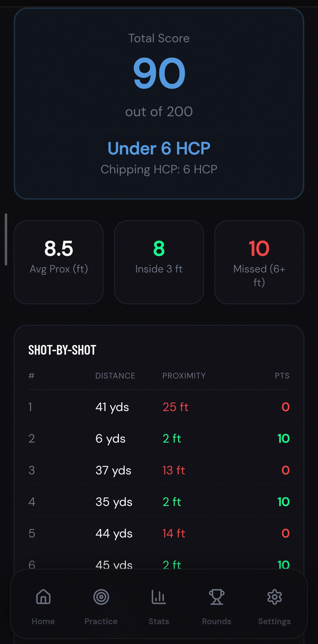The height and width of the screenshot is (644, 318).
Task: Select the SHOT-BY-SHOT section header
Action: point(62,350)
